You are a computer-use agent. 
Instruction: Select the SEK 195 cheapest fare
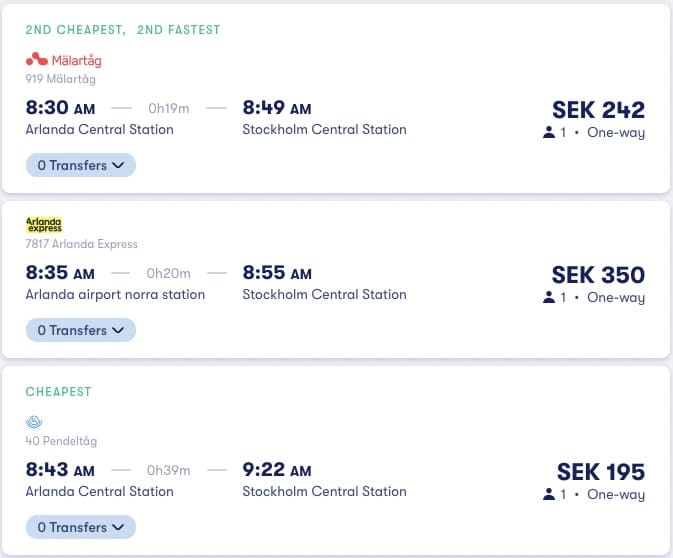pyautogui.click(x=601, y=472)
